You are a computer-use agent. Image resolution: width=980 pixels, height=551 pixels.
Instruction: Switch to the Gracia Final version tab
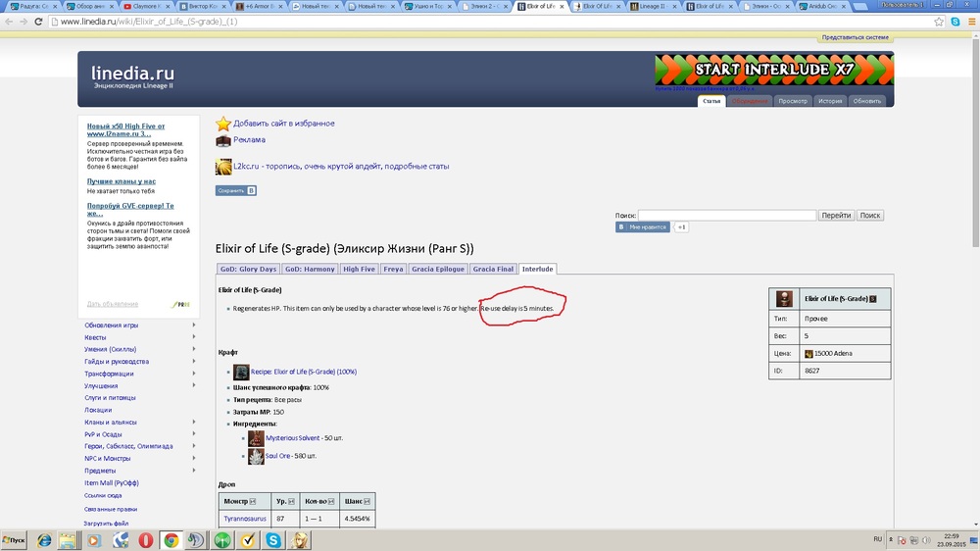[x=493, y=269]
